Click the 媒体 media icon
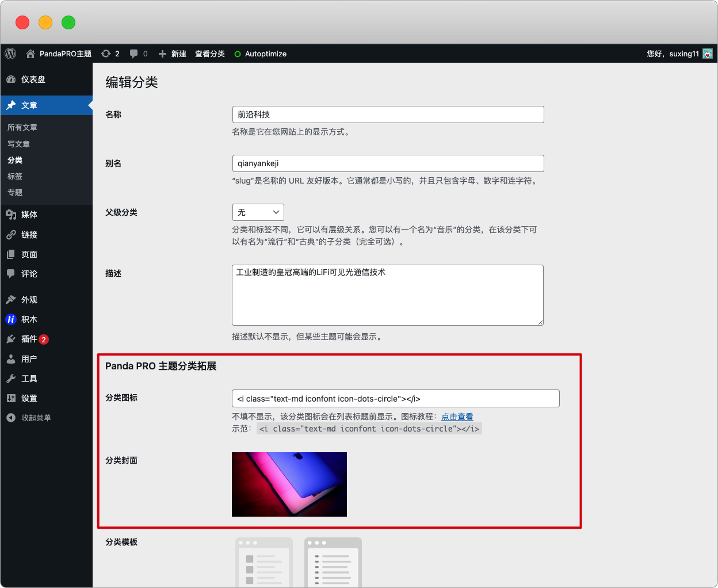 11,215
